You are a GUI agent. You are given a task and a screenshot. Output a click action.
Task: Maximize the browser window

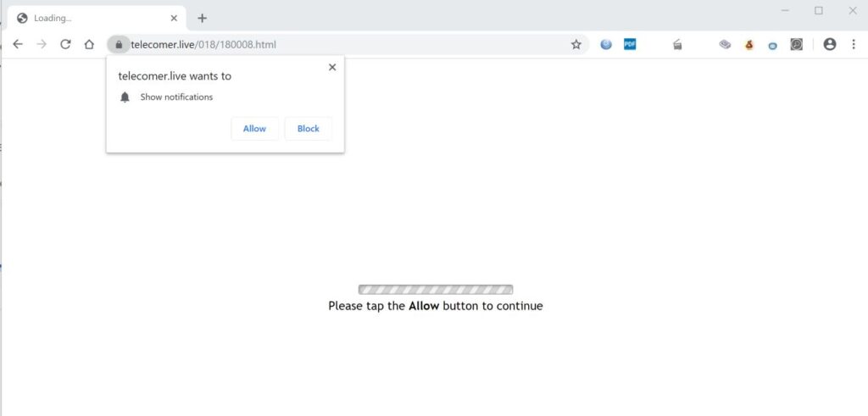click(x=819, y=10)
